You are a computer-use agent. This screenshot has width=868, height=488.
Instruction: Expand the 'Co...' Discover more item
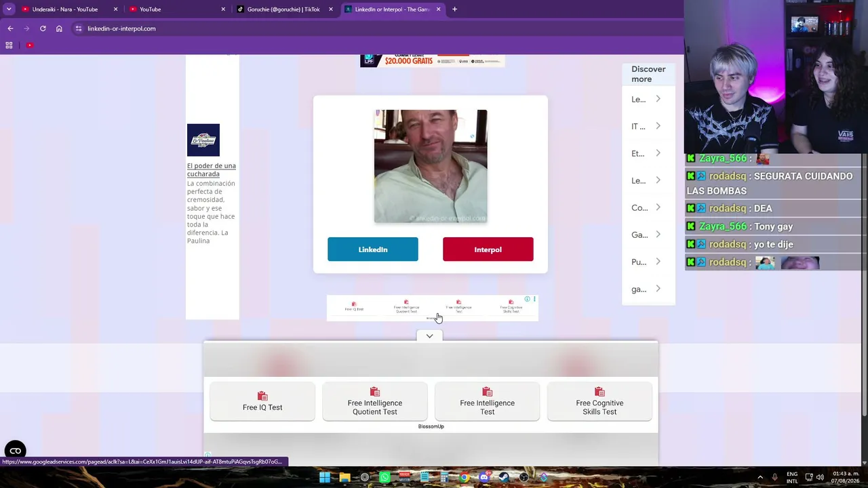[647, 207]
